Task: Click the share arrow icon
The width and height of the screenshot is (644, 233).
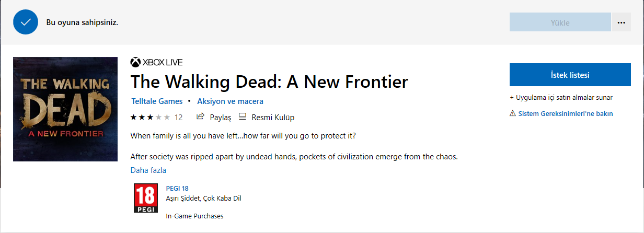Action: 200,117
